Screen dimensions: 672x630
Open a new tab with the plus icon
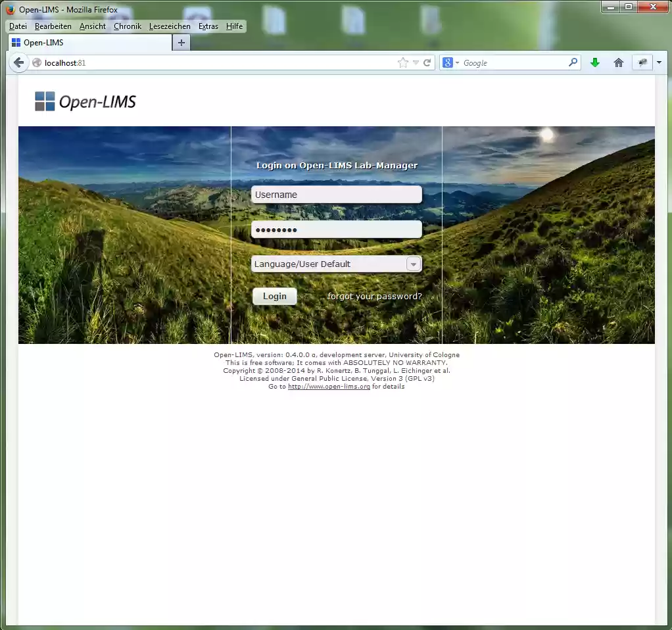tap(181, 41)
